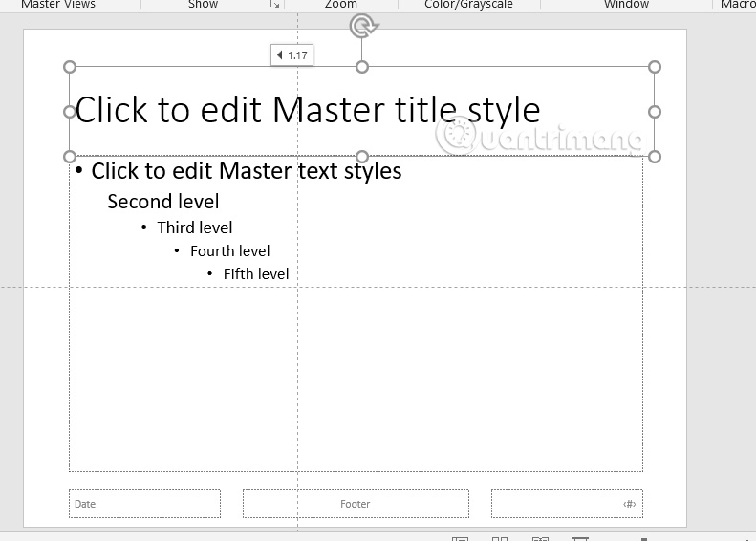This screenshot has height=541, width=756.
Task: Click the 'Color/Grayscale' ribbon group label
Action: coord(468,5)
